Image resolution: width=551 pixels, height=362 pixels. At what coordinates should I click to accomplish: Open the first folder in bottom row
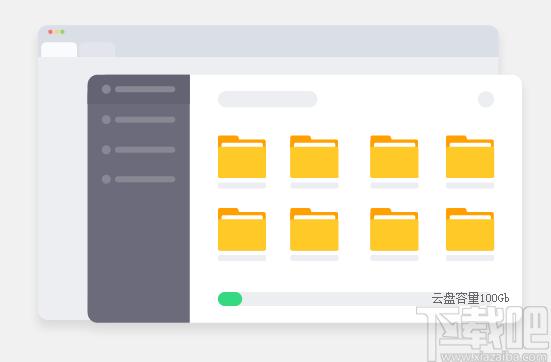click(x=242, y=230)
